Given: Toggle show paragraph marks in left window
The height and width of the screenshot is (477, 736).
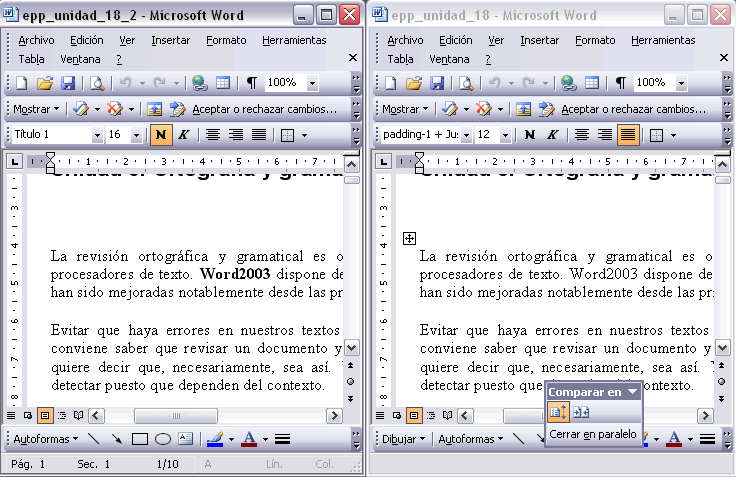Looking at the screenshot, I should [252, 83].
